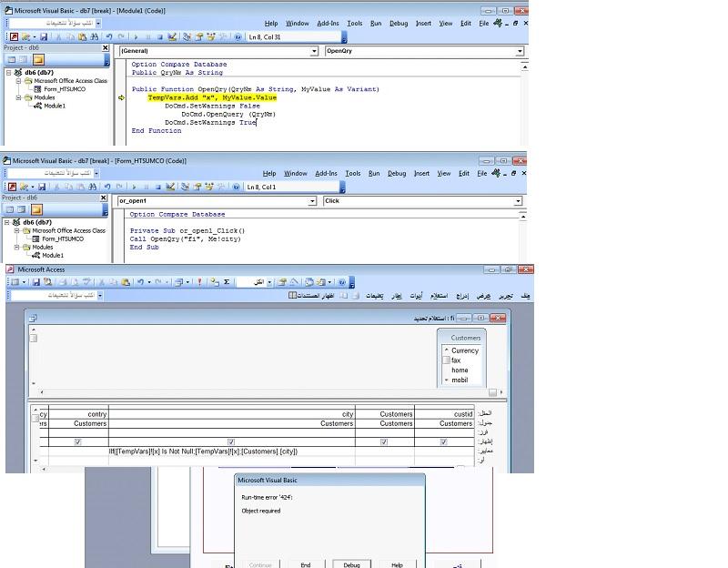Click End in the error dialog

tap(306, 564)
